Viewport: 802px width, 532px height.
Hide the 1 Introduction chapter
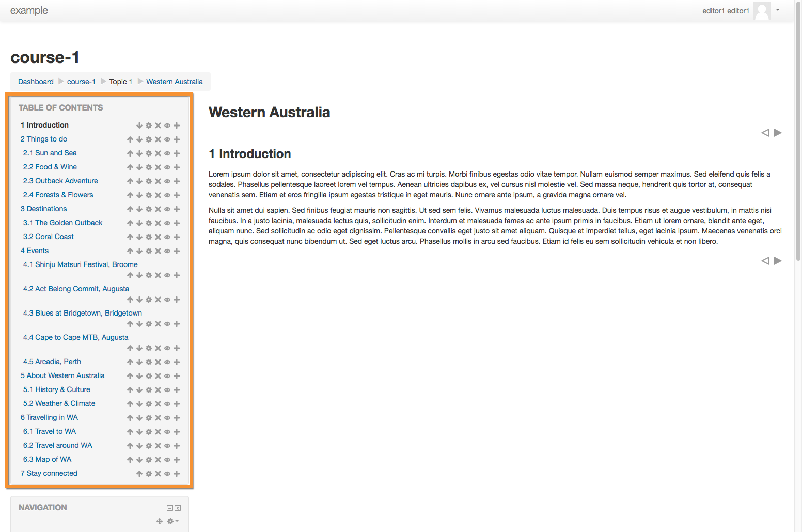point(167,126)
